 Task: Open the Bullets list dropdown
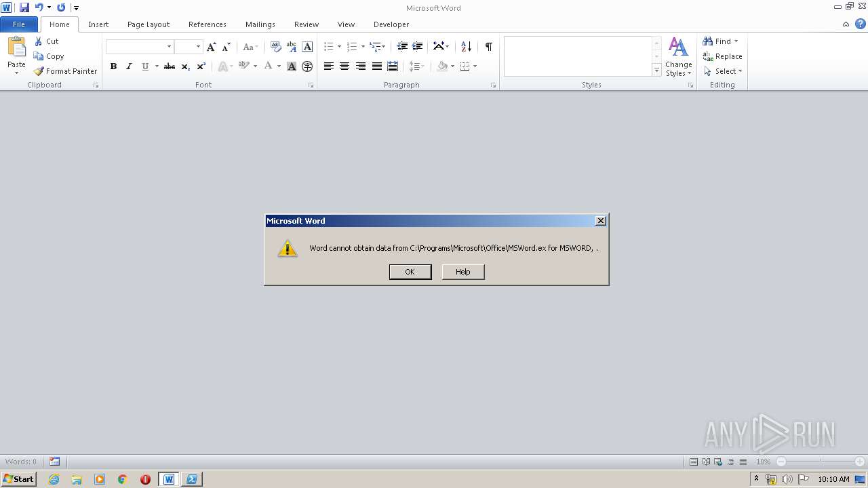(338, 47)
